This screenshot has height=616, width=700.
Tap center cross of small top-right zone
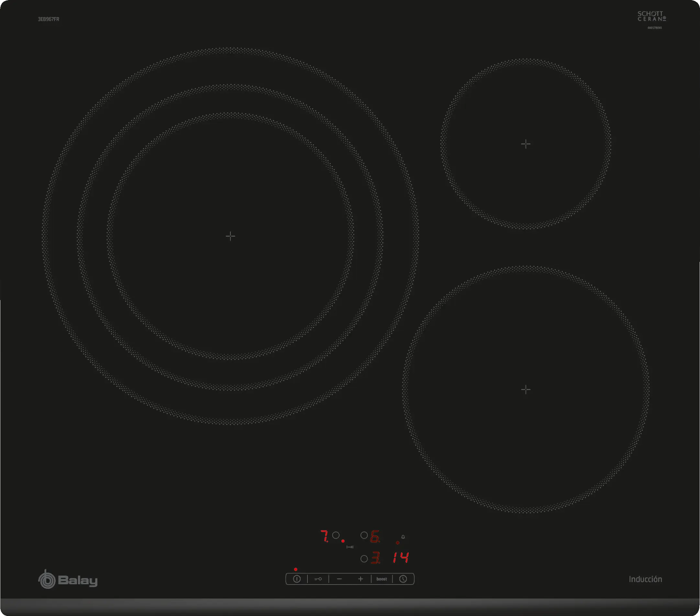[x=526, y=144]
